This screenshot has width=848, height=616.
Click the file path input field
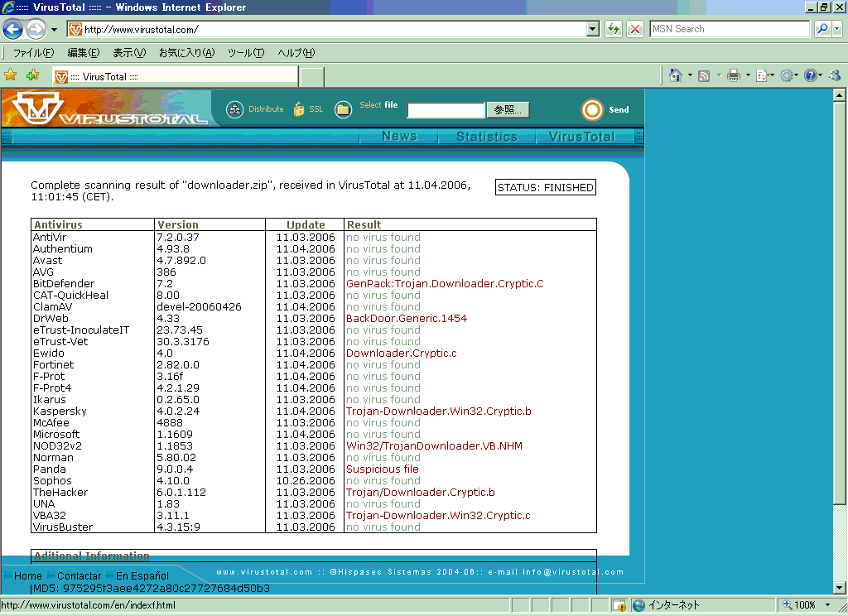[446, 110]
